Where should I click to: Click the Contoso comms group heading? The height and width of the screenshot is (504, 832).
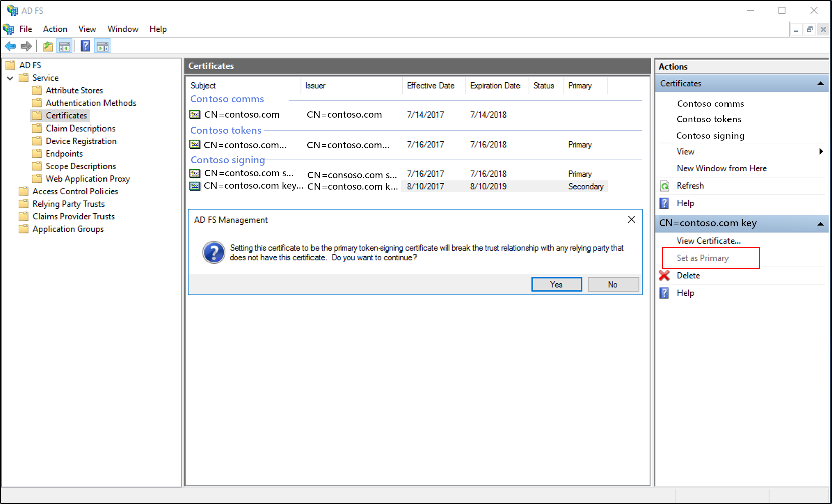[227, 99]
